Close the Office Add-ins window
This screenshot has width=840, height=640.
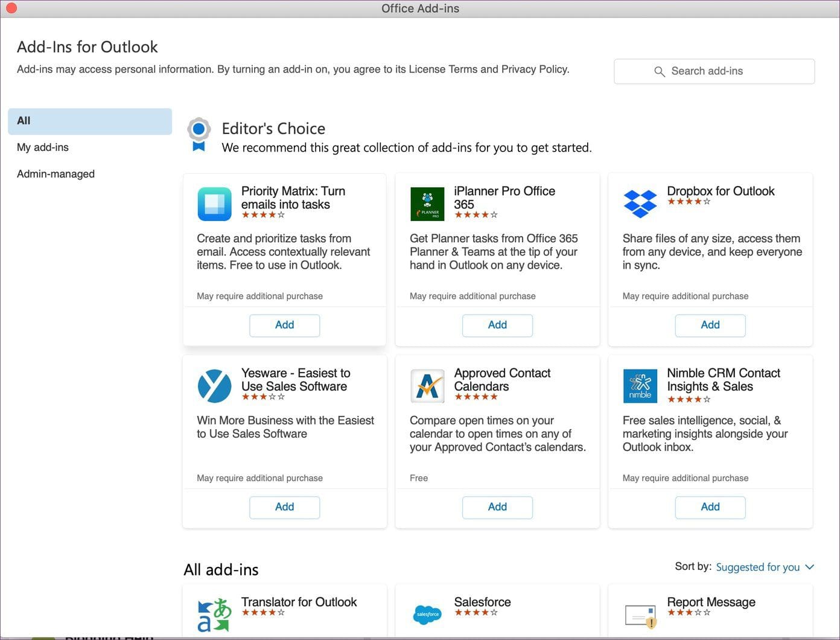pos(11,8)
